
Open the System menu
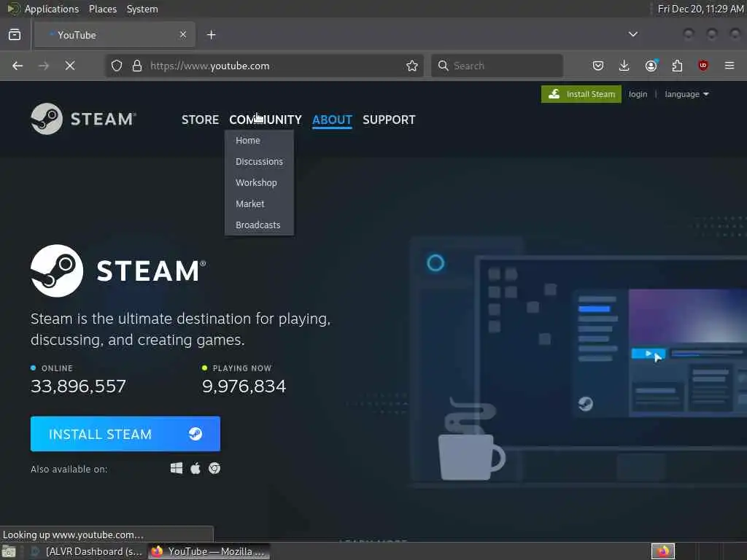pos(142,9)
